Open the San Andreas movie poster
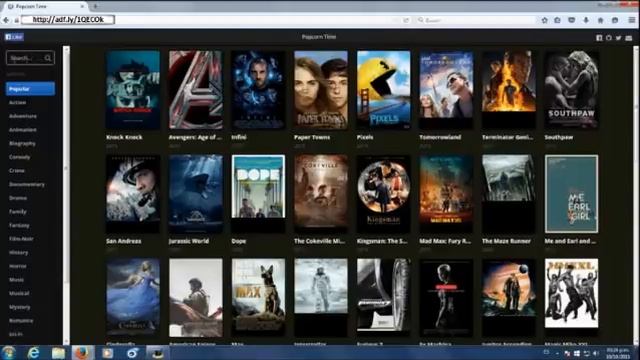The image size is (640, 360). pyautogui.click(x=133, y=193)
